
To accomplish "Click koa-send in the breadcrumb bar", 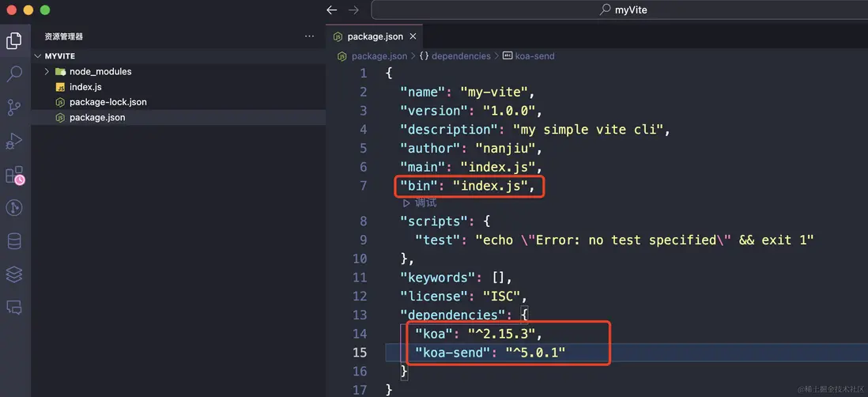I will [534, 56].
